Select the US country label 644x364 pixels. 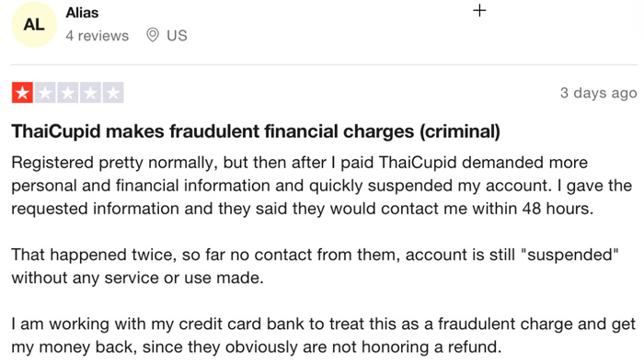(x=177, y=36)
